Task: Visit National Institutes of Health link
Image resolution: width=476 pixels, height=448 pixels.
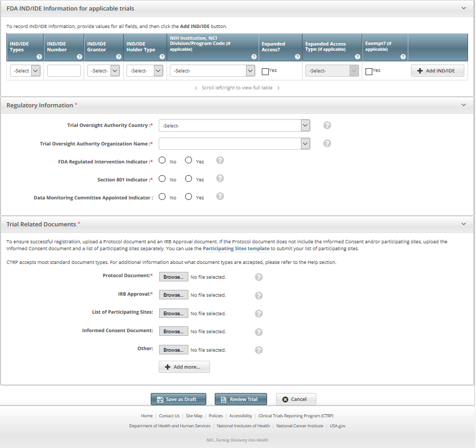Action: click(243, 426)
